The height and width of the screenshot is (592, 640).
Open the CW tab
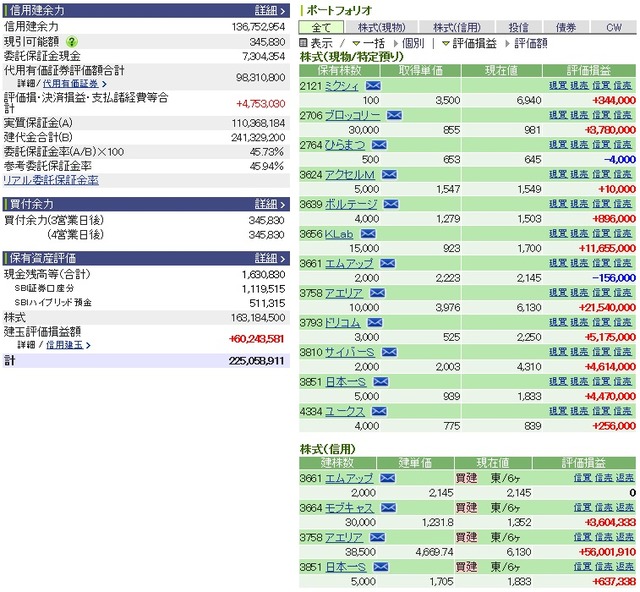pos(614,27)
